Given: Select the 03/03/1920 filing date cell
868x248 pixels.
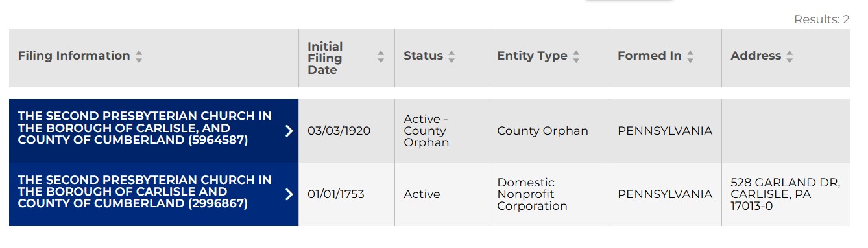Looking at the screenshot, I should [x=339, y=131].
